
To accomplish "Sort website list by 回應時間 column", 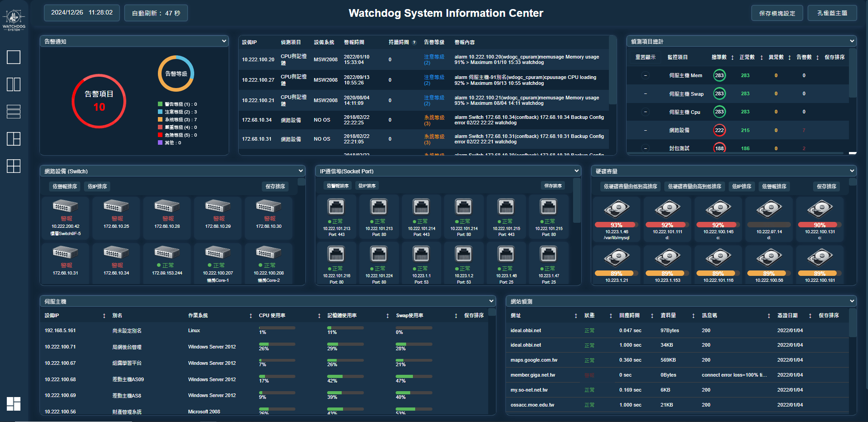I will 652,316.
